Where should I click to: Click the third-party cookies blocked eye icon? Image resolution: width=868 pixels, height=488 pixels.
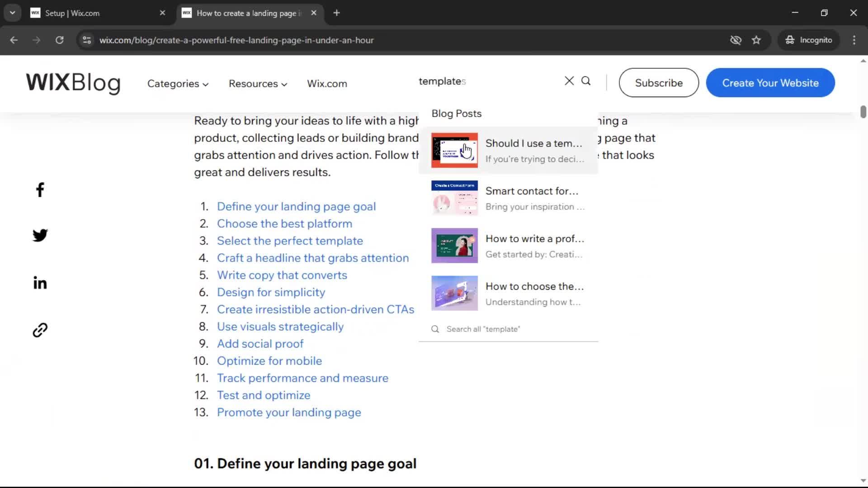click(x=736, y=40)
